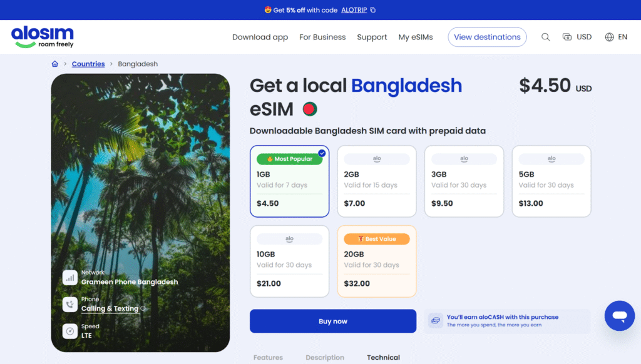
Task: Go to Countries breadcrumb link
Action: coord(88,64)
